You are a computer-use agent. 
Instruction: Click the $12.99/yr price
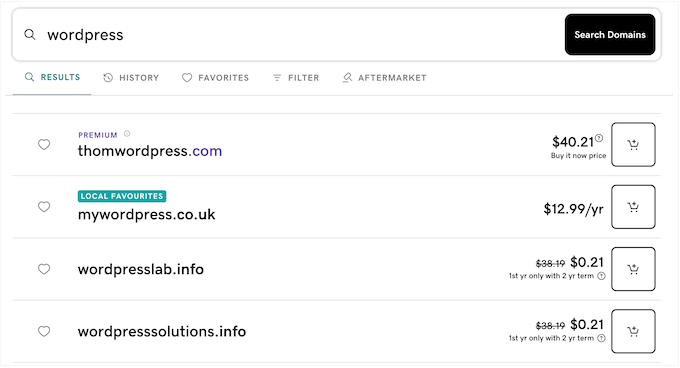pos(573,209)
